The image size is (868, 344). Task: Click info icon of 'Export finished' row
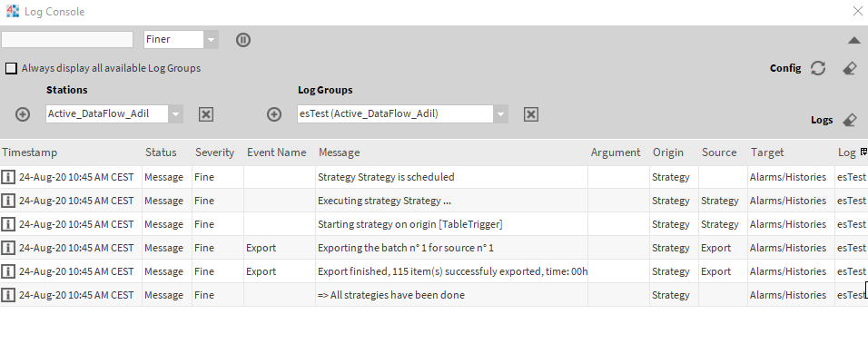click(x=8, y=271)
